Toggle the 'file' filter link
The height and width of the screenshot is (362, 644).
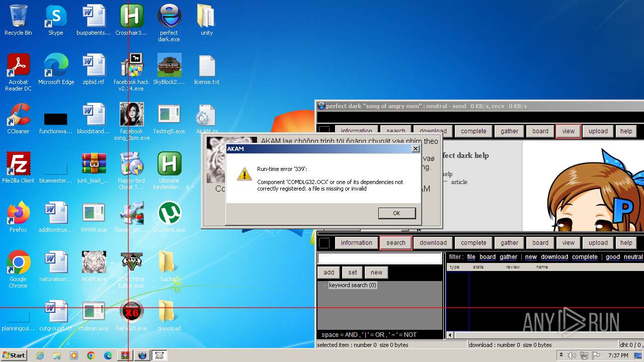tap(471, 257)
